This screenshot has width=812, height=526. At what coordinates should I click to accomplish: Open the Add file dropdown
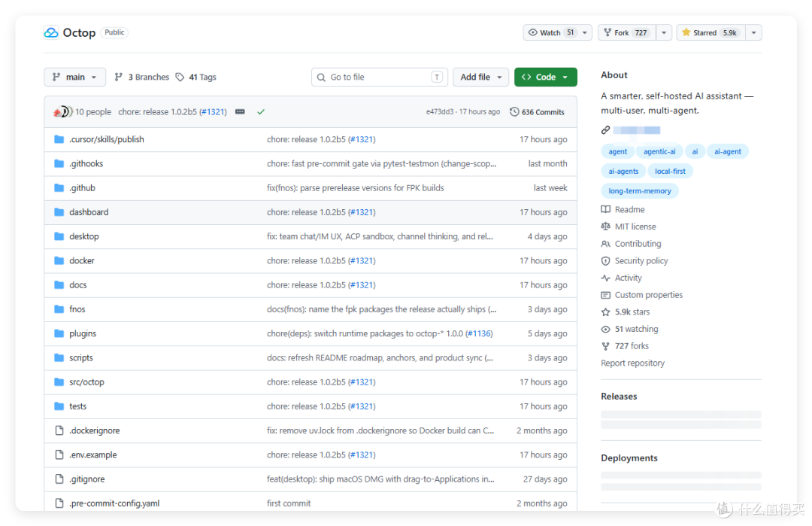tap(480, 78)
